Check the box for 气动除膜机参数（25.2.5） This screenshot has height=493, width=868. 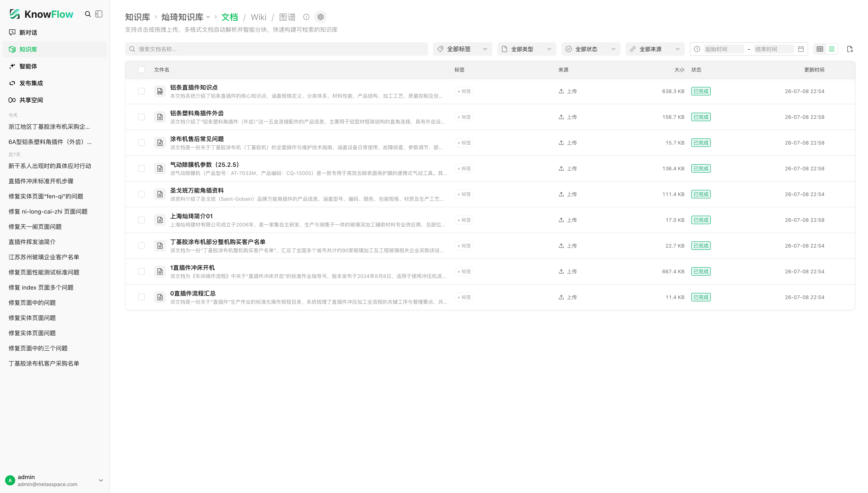141,169
